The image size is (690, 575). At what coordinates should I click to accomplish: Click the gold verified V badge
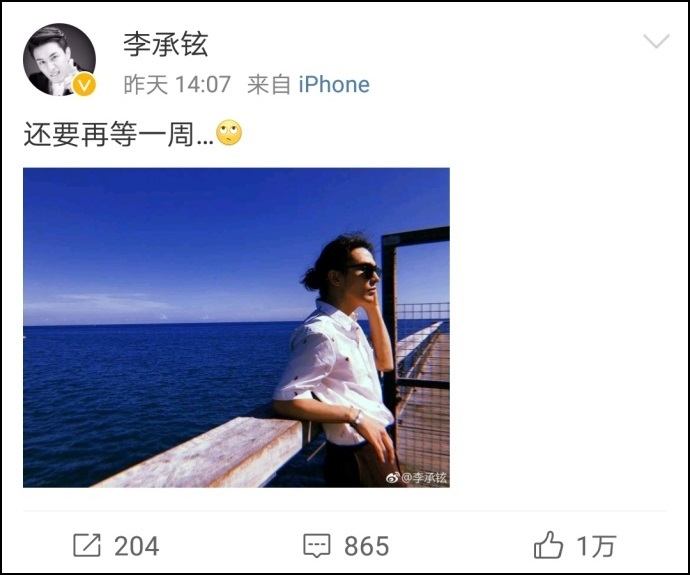pos(84,84)
